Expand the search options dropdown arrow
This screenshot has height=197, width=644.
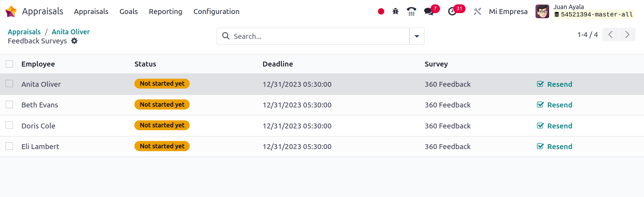pos(417,36)
